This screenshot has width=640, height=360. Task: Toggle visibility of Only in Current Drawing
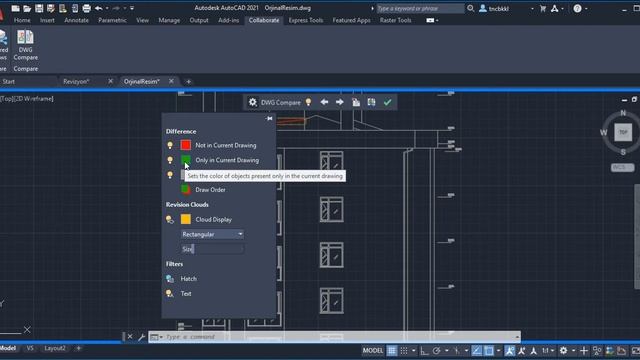170,160
